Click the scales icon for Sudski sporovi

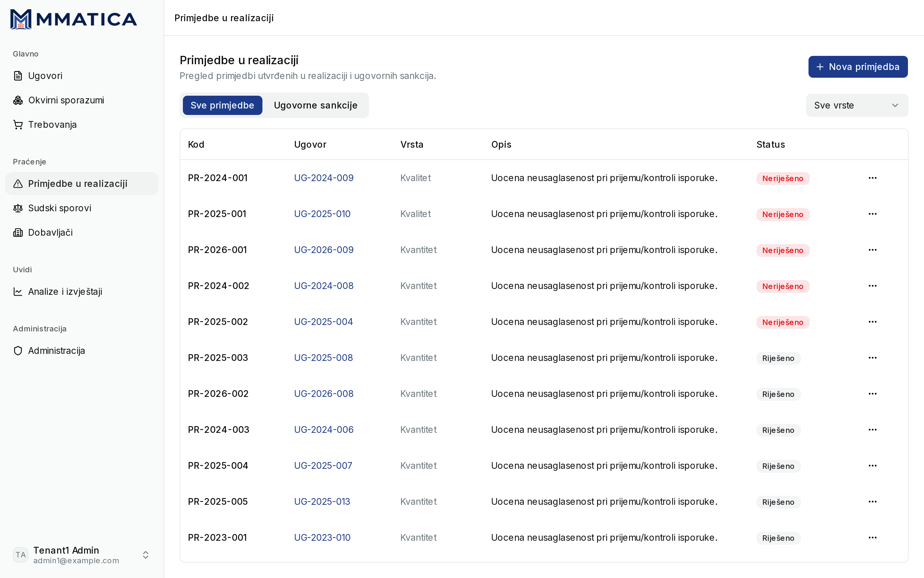18,208
